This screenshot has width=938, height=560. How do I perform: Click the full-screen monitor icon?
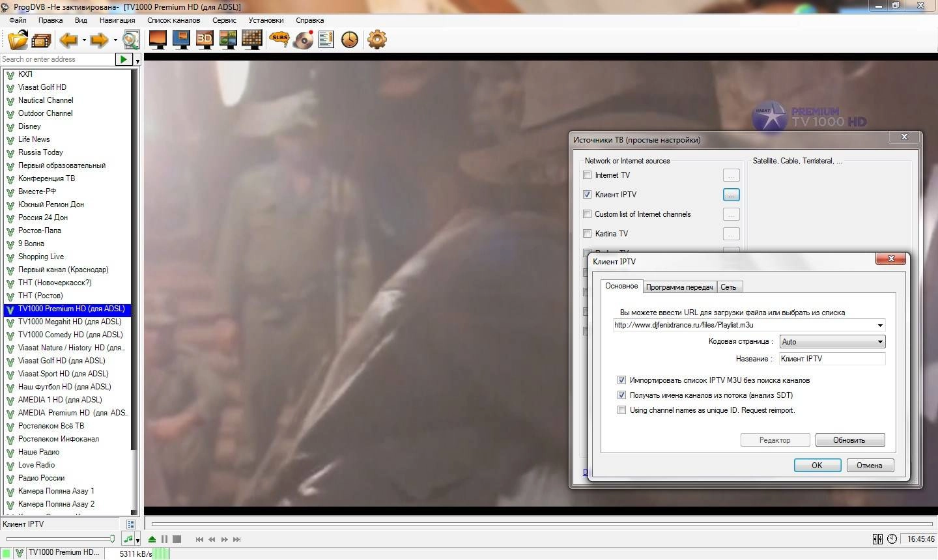(x=158, y=40)
